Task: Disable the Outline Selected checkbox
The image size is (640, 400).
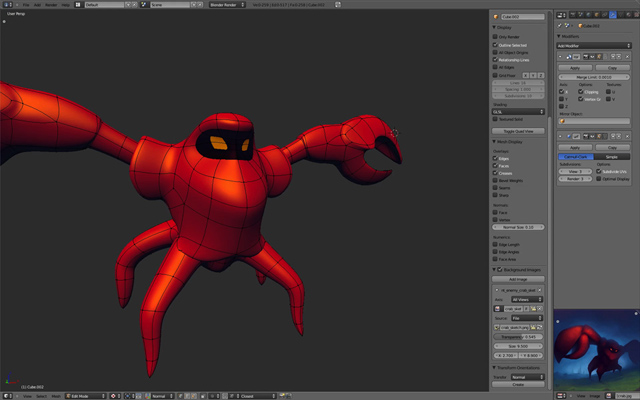Action: pyautogui.click(x=496, y=45)
